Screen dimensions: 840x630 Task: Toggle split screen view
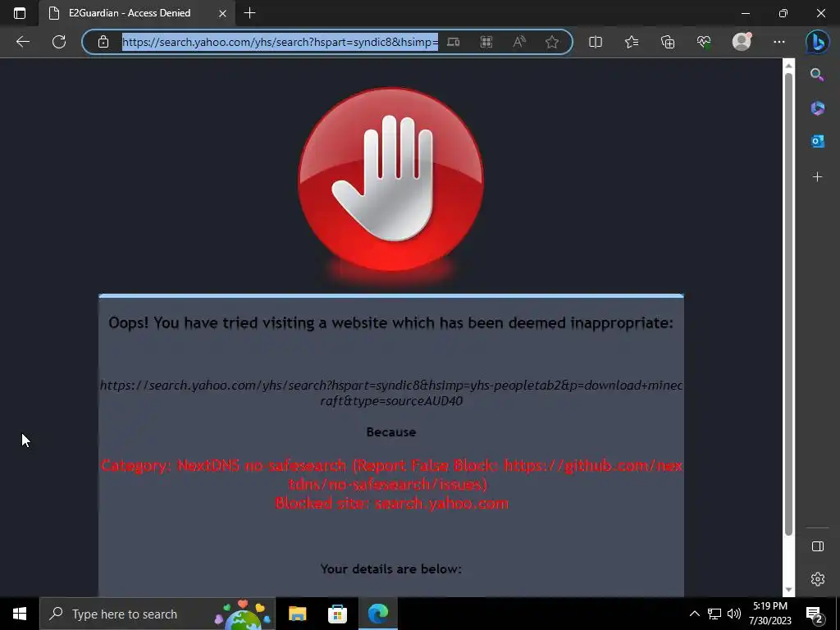click(596, 42)
